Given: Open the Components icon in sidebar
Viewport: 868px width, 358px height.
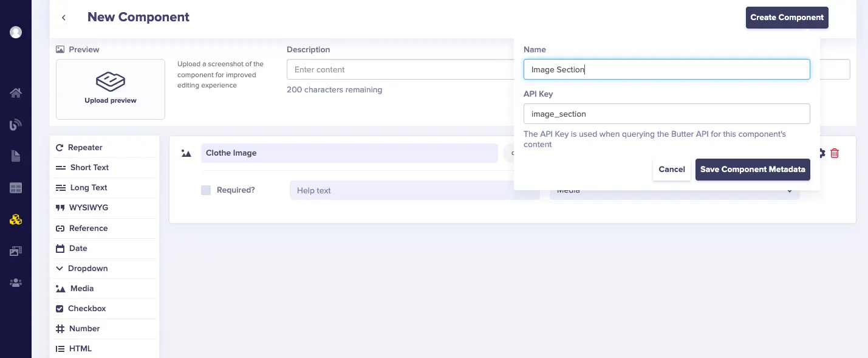Looking at the screenshot, I should (16, 219).
